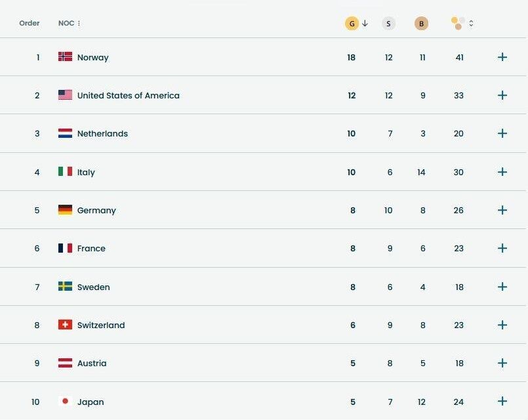Expand Netherlands medal details
The width and height of the screenshot is (528, 420).
pyautogui.click(x=502, y=133)
